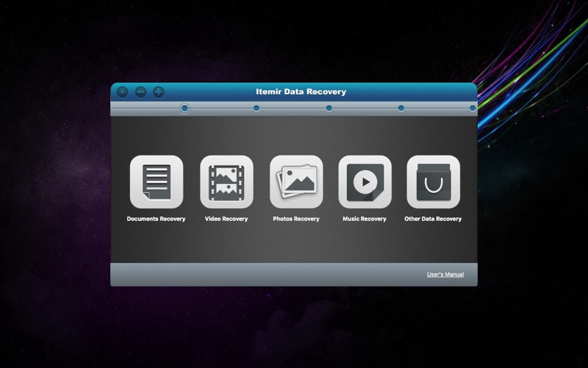The image size is (588, 368).
Task: Jump to the second progress step dot
Action: [256, 108]
